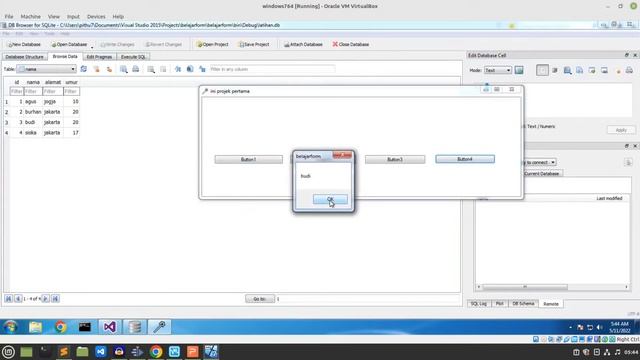Click the Write Changes toolbar button
The width and height of the screenshot is (640, 360).
coord(117,44)
